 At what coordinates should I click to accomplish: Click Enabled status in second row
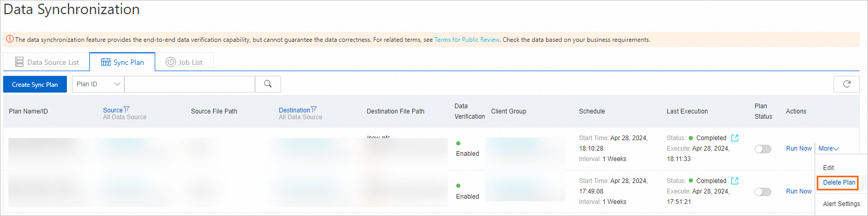click(467, 197)
